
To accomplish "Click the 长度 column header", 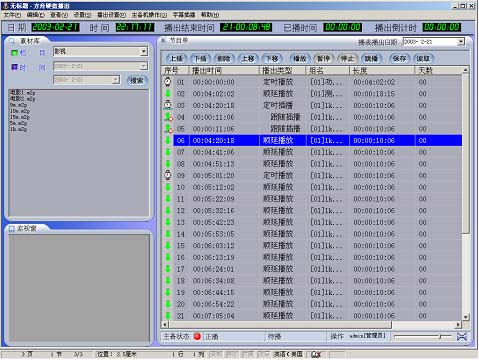I will coord(382,70).
